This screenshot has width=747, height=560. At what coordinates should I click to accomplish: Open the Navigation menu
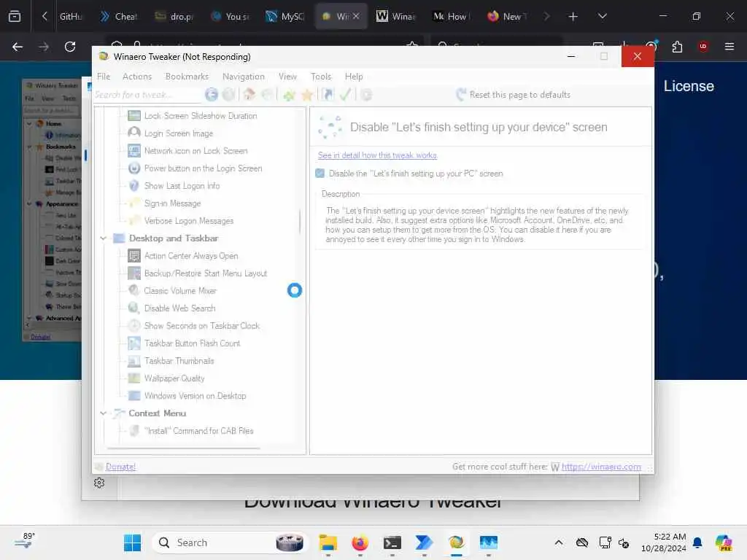[244, 76]
